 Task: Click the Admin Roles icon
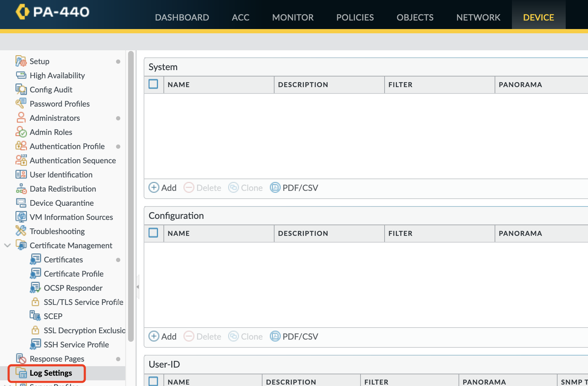coord(21,132)
